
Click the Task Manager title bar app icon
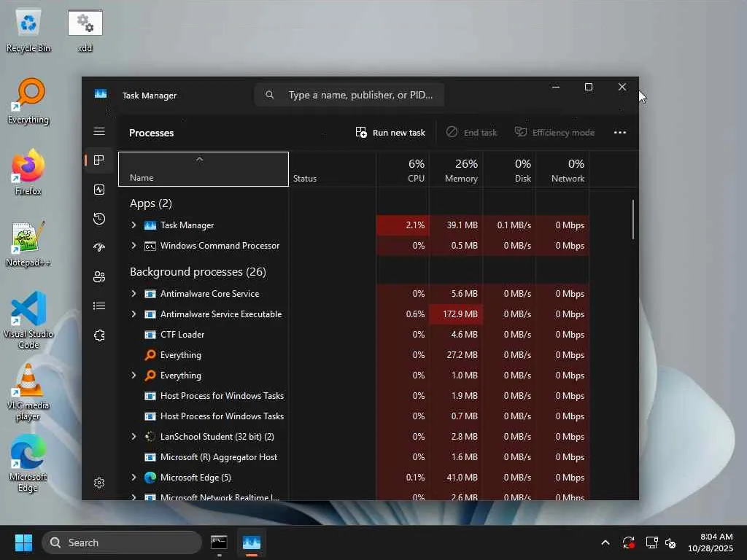[x=101, y=94]
